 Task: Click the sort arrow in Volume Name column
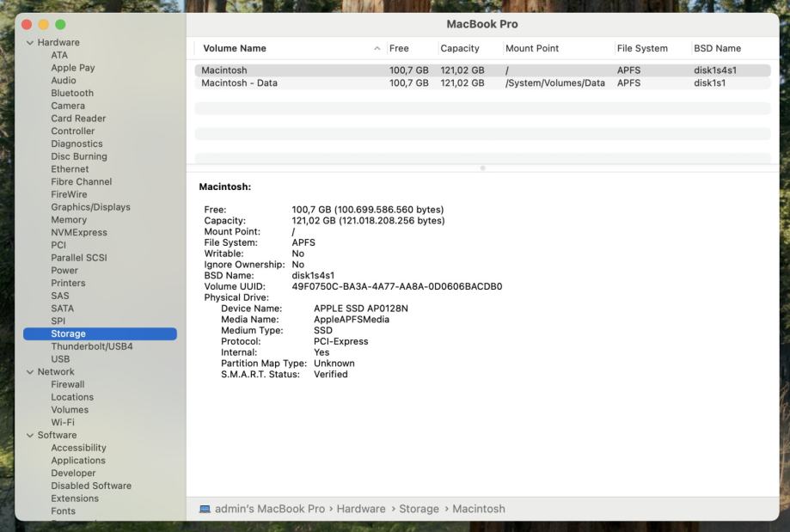377,48
